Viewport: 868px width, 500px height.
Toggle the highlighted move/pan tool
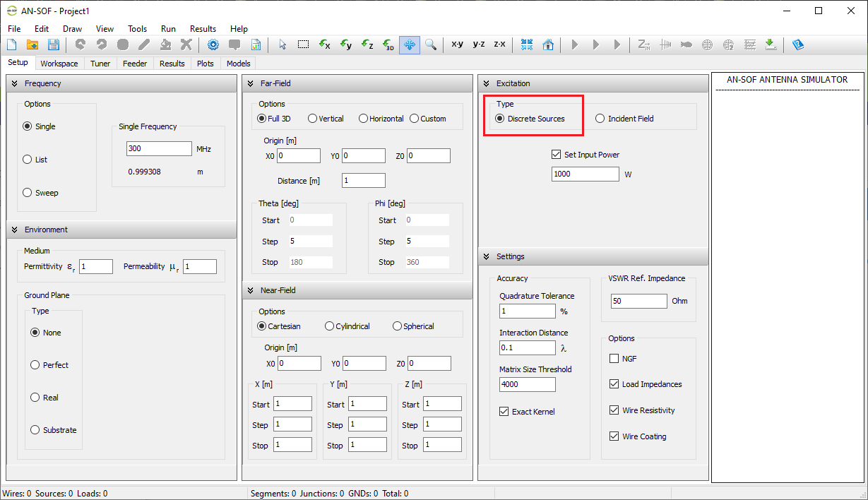(410, 44)
